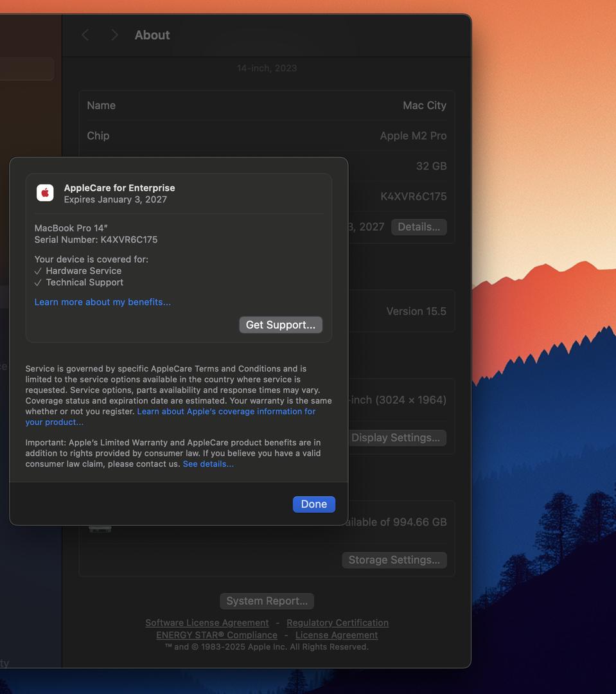Select the 'Apple M2 Pro' chip value
The image size is (616, 694).
(413, 136)
